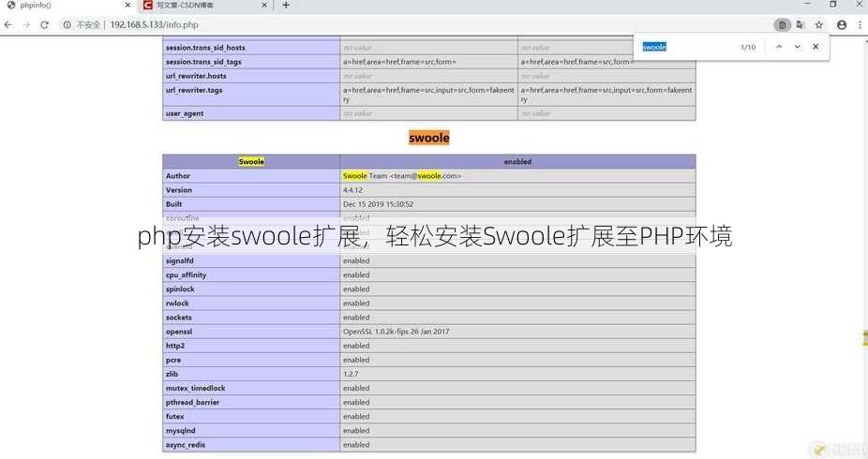The width and height of the screenshot is (868, 459).
Task: Reload the info.php page
Action: pos(45,25)
